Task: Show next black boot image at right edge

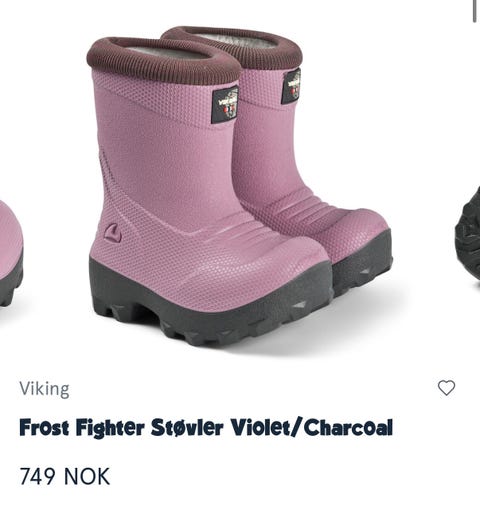Action: pyautogui.click(x=468, y=237)
